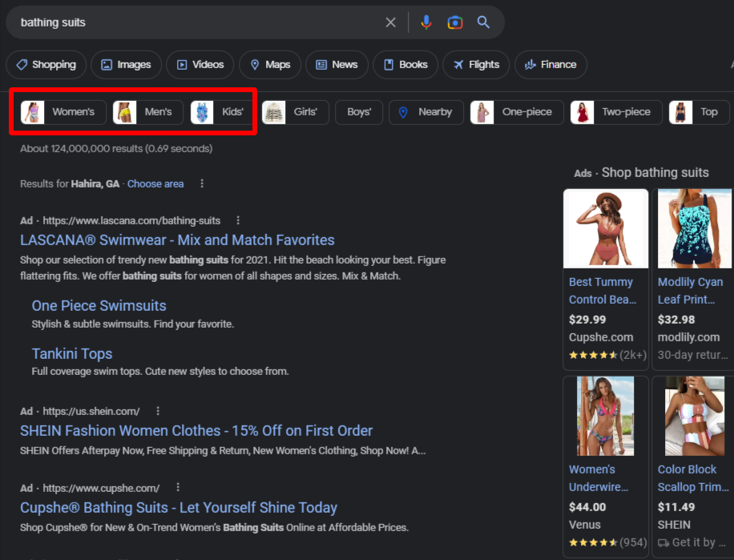Choose the Two-piece filter chip
734x560 pixels.
click(616, 112)
